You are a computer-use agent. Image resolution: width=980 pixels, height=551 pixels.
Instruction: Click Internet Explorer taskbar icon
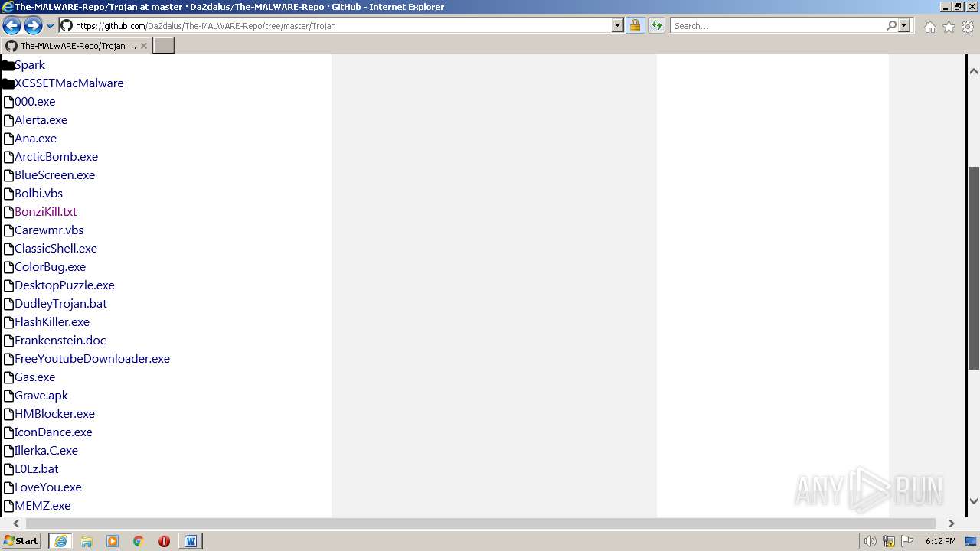(x=60, y=541)
